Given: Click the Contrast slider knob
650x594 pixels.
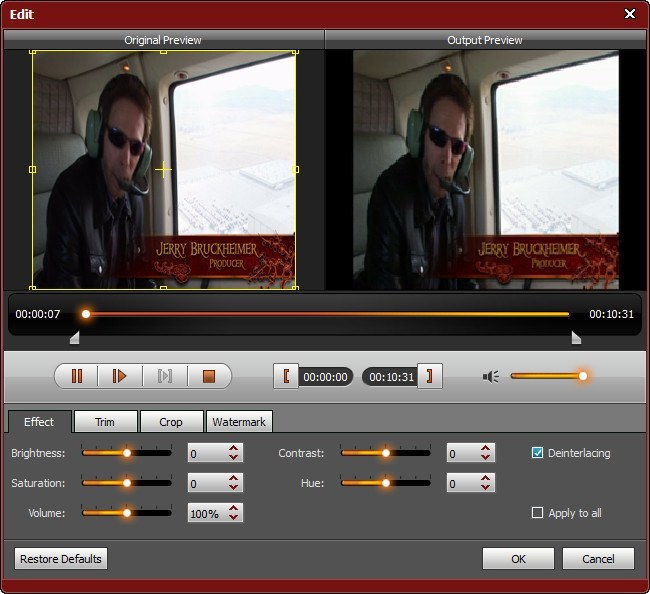Looking at the screenshot, I should pos(386,453).
